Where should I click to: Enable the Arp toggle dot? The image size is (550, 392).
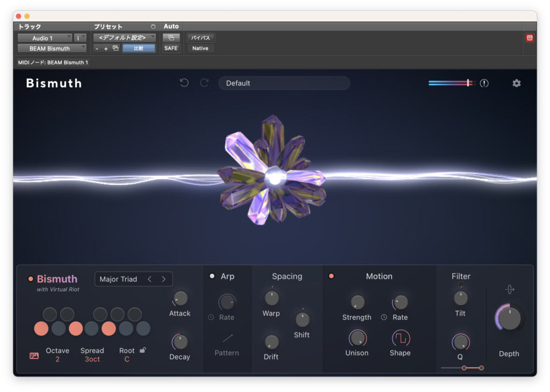click(212, 277)
